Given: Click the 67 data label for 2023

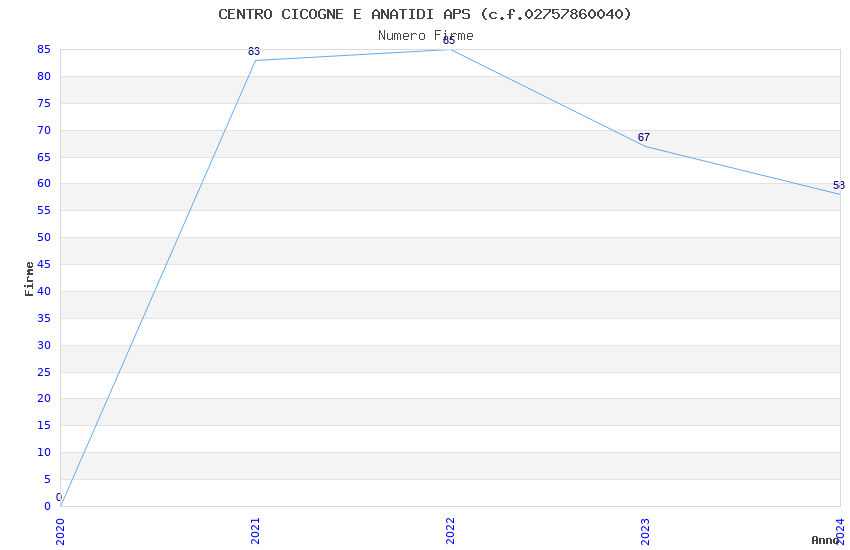Looking at the screenshot, I should [x=643, y=138].
